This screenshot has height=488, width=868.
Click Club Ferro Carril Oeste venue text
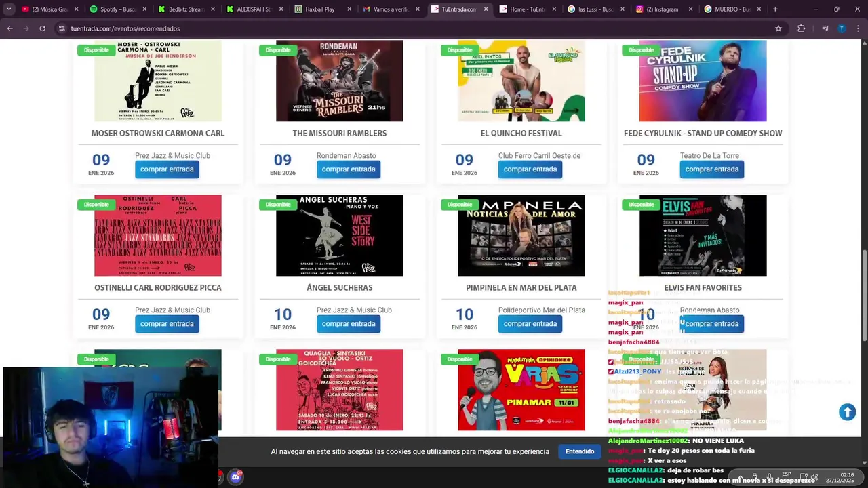[539, 156]
